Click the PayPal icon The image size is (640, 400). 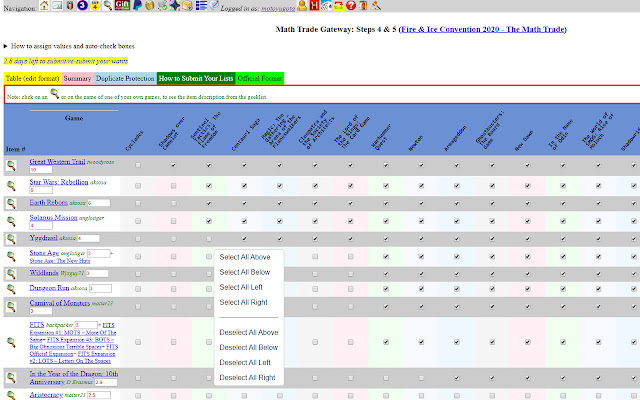pyautogui.click(x=138, y=5)
